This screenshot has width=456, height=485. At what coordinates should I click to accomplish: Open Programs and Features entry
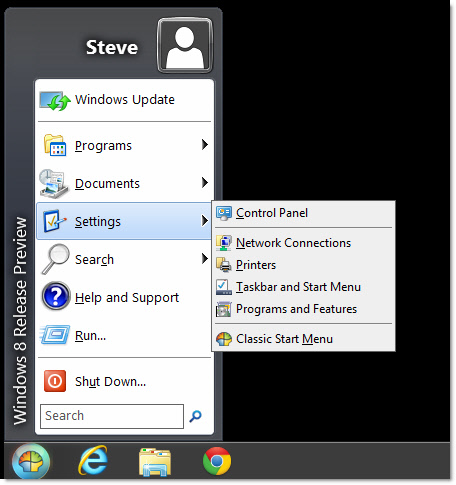(304, 309)
